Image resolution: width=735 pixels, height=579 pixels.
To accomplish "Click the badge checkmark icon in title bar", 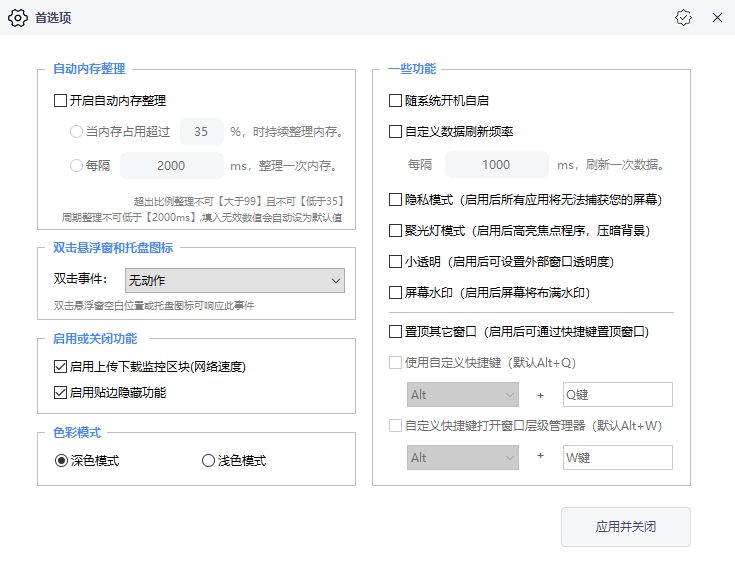I will (x=683, y=18).
